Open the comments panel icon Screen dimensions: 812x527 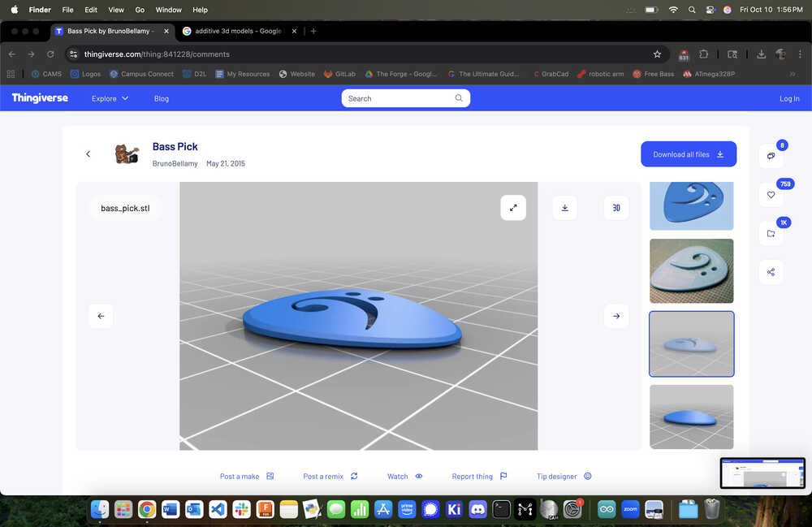[x=771, y=156]
